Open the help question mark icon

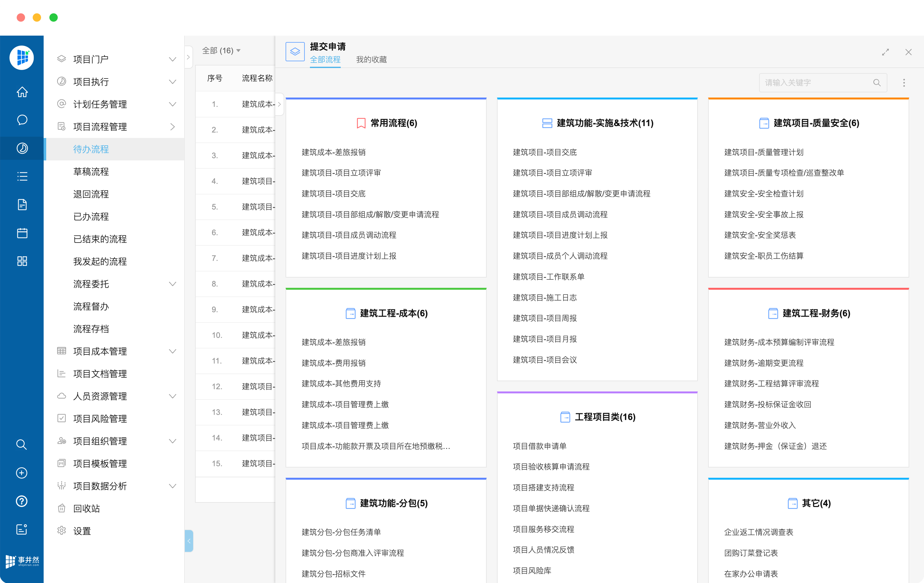tap(21, 501)
